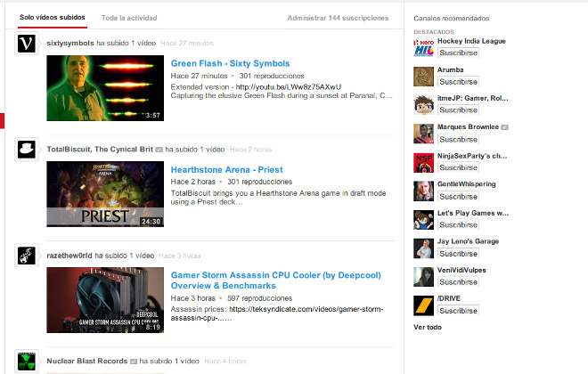Subscribe to Jay Leno's Garage

pos(458,254)
